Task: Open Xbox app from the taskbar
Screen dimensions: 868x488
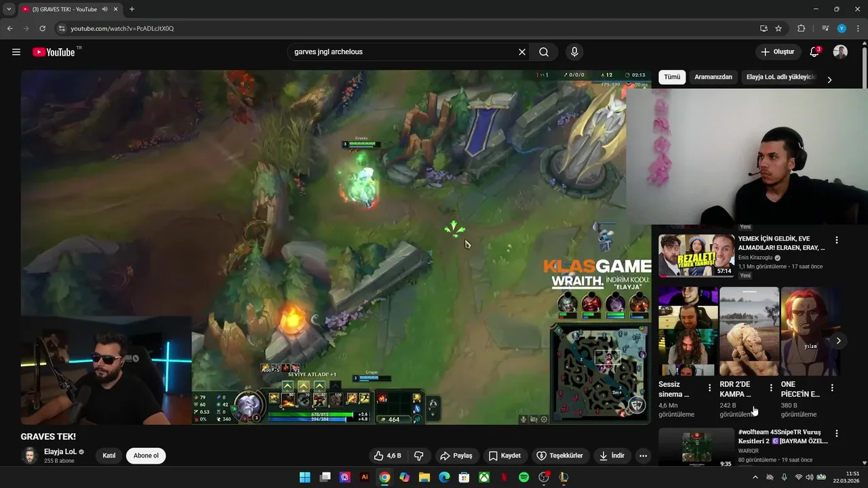Action: click(484, 477)
